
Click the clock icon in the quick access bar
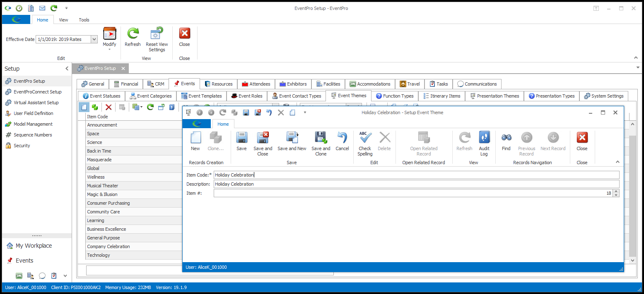pyautogui.click(x=19, y=8)
